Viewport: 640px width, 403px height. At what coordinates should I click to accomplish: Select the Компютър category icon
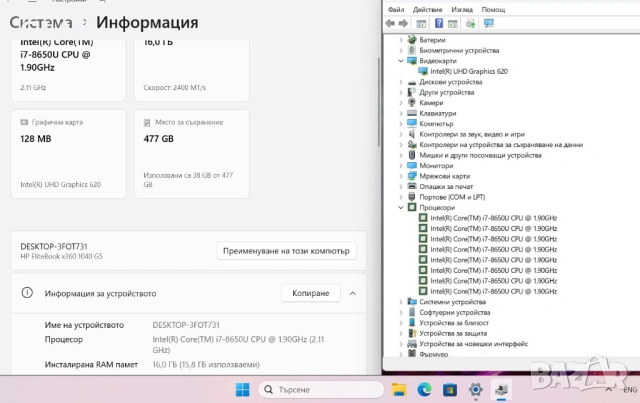412,123
